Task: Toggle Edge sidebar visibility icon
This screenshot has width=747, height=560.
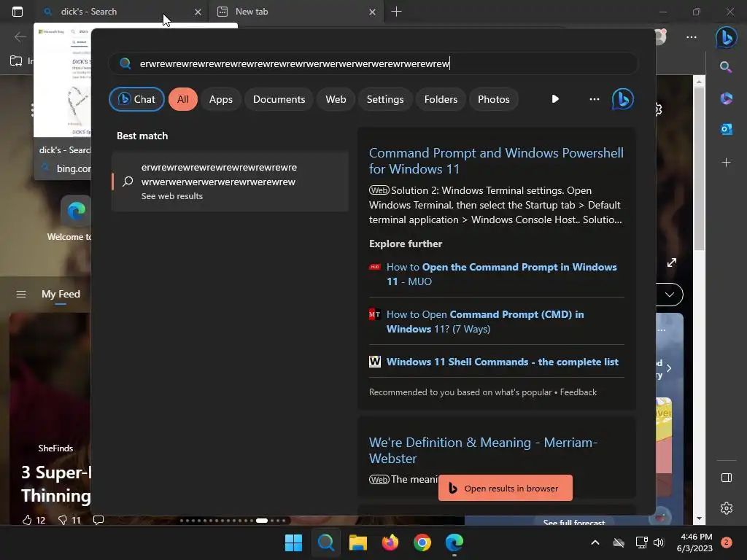Action: pos(726,478)
